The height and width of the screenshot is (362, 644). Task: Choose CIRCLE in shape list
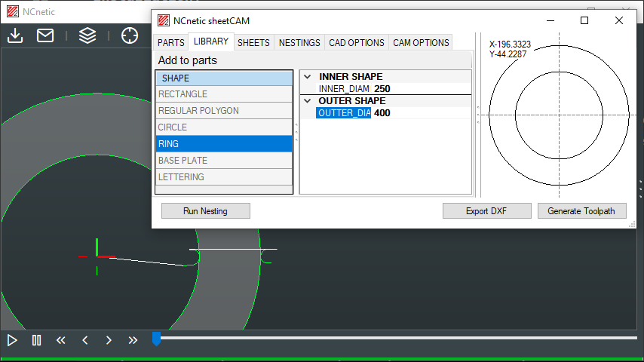click(224, 127)
